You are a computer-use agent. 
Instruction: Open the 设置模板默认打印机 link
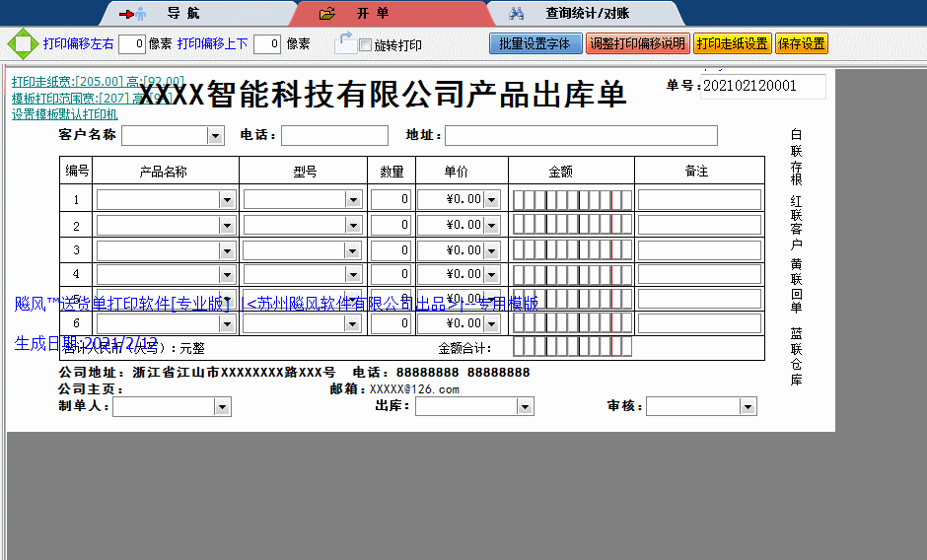pos(64,114)
